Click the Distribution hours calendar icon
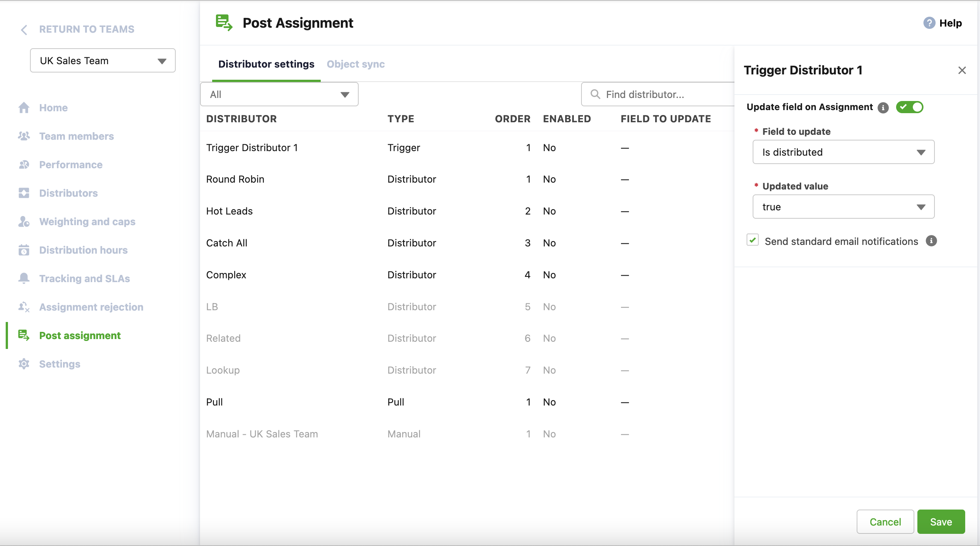Screen dimensions: 980x546 [x=24, y=250]
